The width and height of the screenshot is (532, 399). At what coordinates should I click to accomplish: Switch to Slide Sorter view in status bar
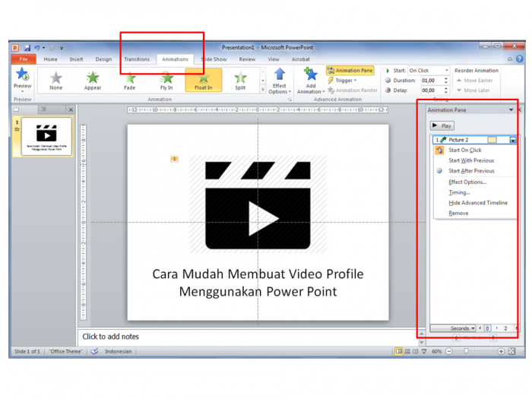tap(407, 352)
